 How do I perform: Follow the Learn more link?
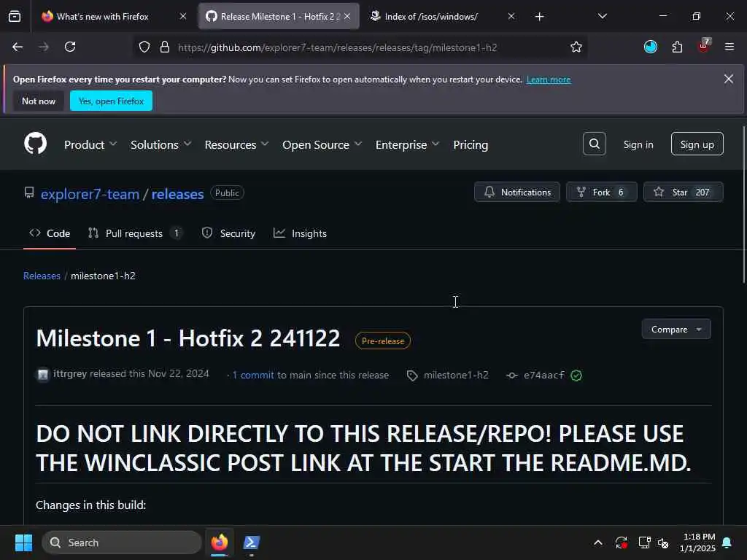[x=549, y=79]
